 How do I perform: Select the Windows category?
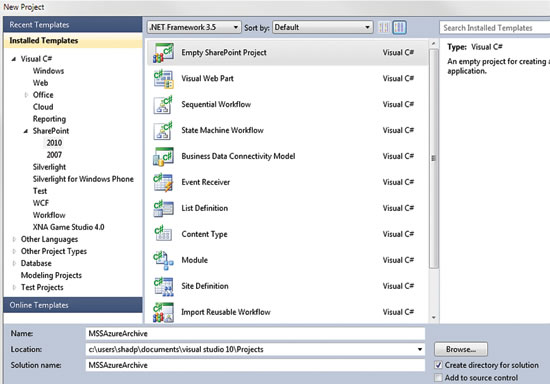pyautogui.click(x=48, y=71)
